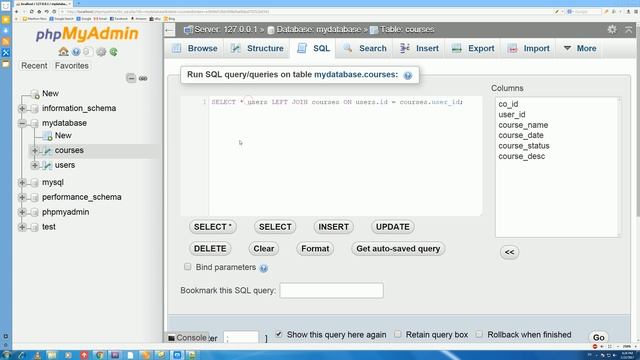Reload navigation panel with green refresh icon
This screenshot has height=360, width=640.
(113, 52)
